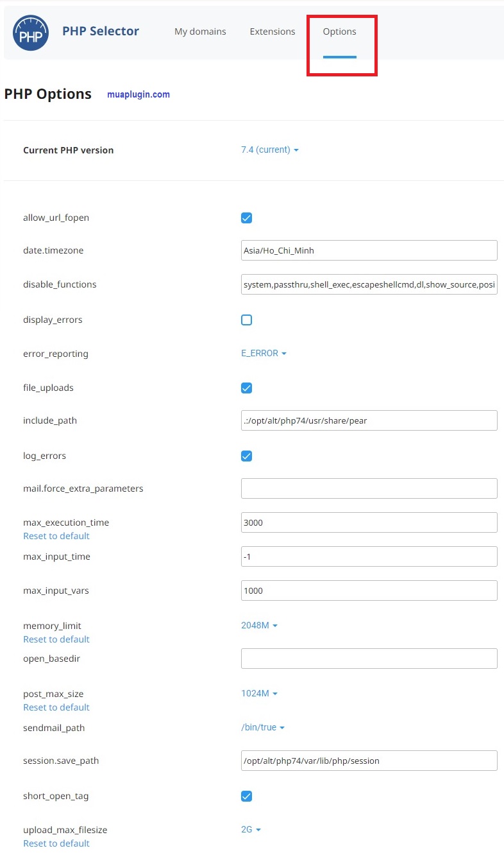The image size is (504, 853).
Task: Uncheck the file_uploads checkbox
Action: point(246,388)
